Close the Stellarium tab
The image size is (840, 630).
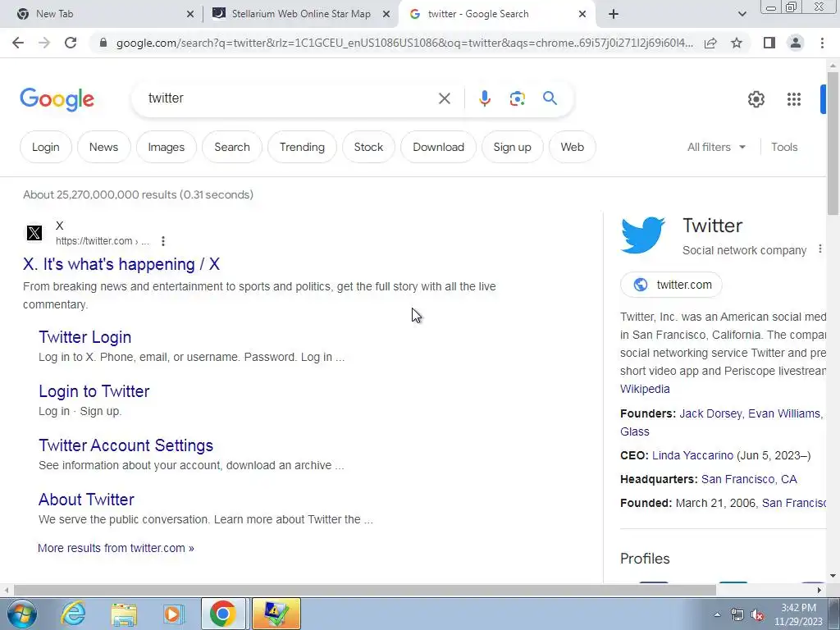point(386,14)
